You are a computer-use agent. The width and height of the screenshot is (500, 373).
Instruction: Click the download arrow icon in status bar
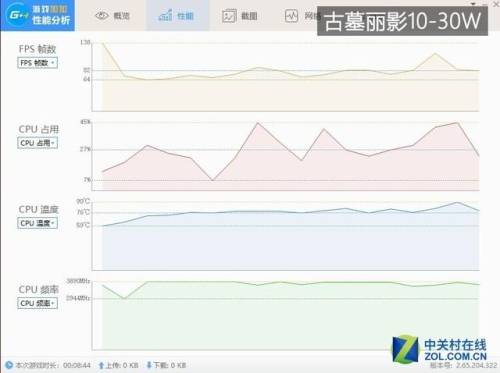pos(149,365)
